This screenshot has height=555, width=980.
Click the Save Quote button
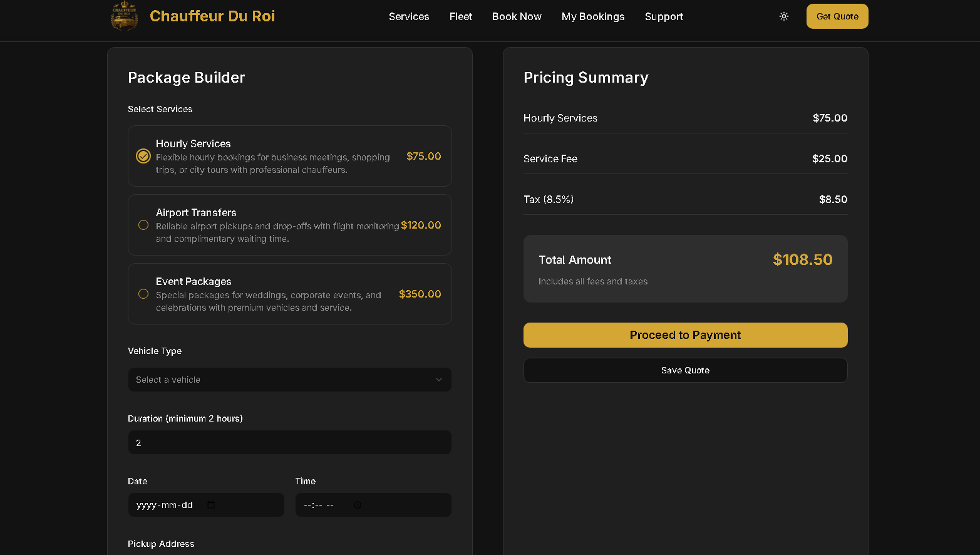tap(685, 370)
